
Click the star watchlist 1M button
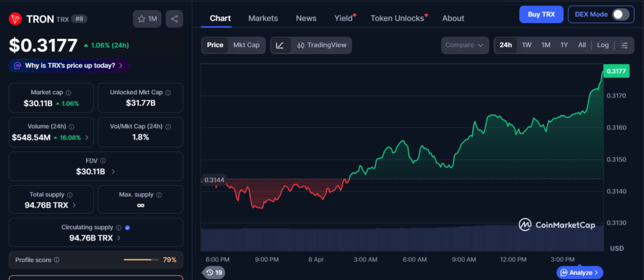[x=147, y=19]
